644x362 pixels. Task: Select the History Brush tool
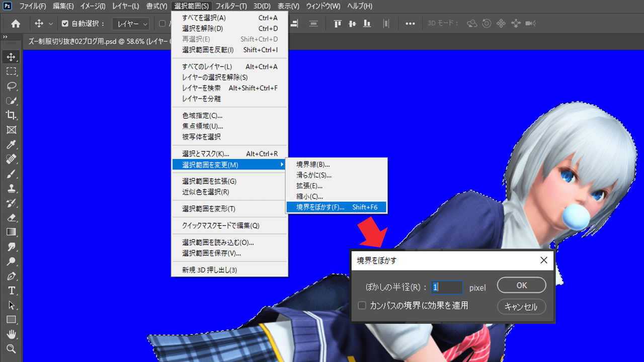(x=11, y=203)
